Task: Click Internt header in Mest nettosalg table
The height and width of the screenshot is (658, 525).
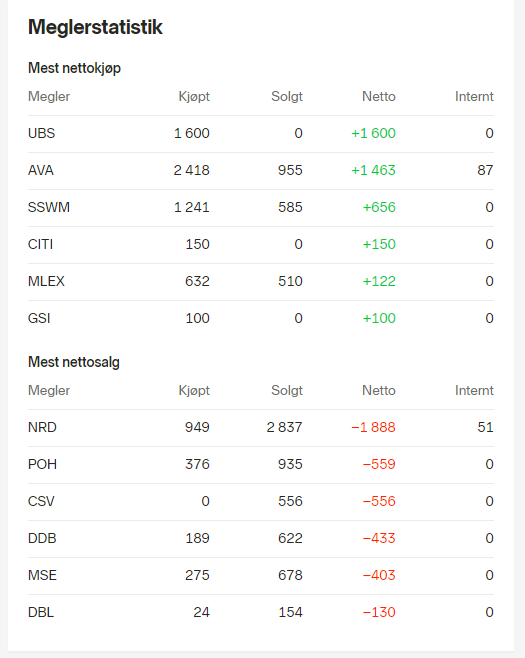Action: pyautogui.click(x=474, y=391)
